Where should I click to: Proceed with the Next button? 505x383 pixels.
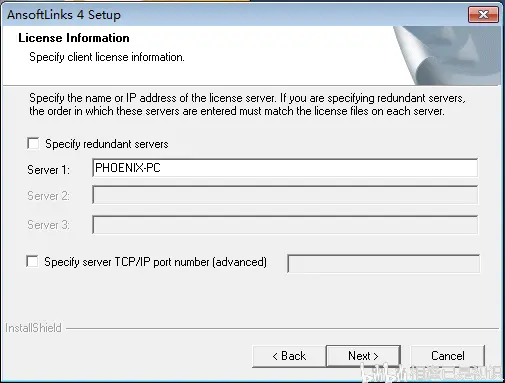click(363, 356)
